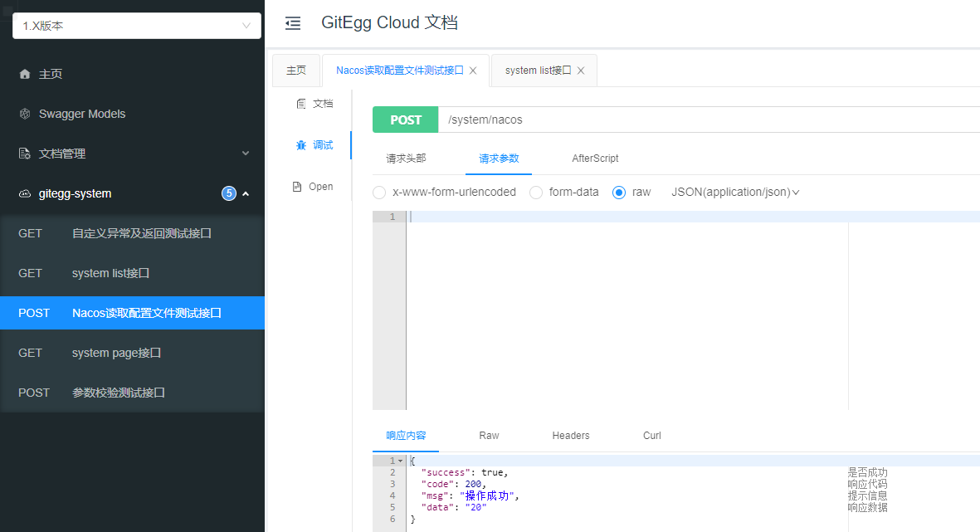The image size is (980, 532).
Task: Switch to the 主页 tab
Action: (296, 71)
